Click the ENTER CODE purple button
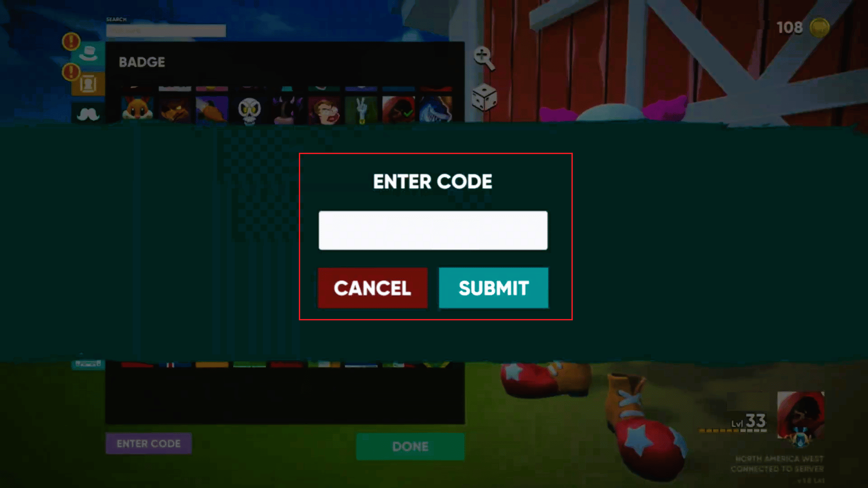This screenshot has height=488, width=868. click(x=149, y=443)
